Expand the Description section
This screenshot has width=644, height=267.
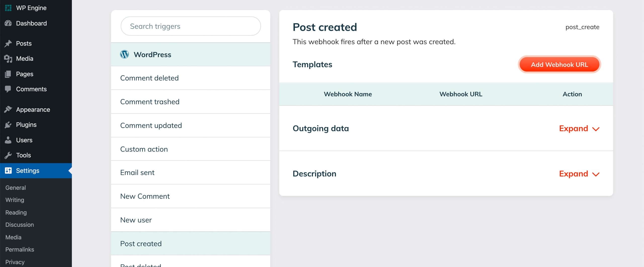tap(579, 174)
